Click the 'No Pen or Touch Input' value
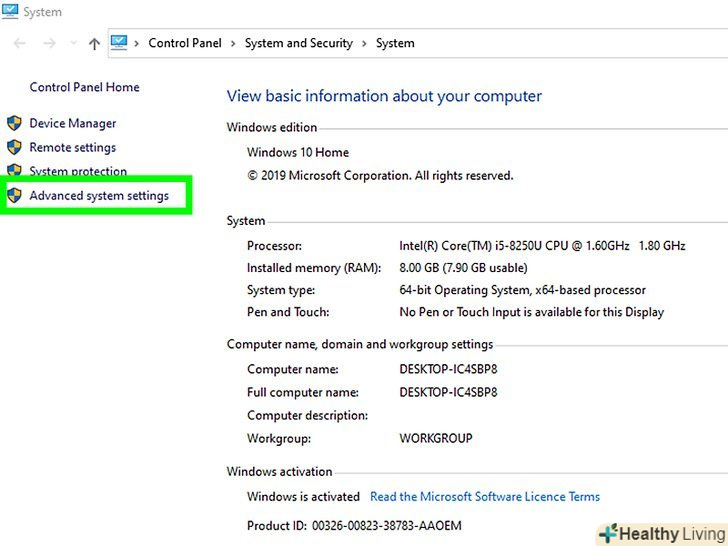Viewport: 728px width, 546px height. coord(532,312)
